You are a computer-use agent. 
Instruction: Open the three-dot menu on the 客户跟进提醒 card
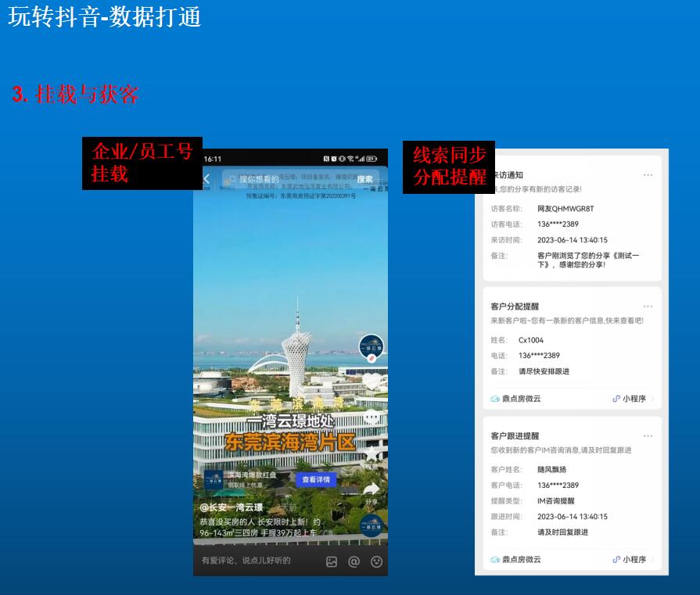pos(648,435)
